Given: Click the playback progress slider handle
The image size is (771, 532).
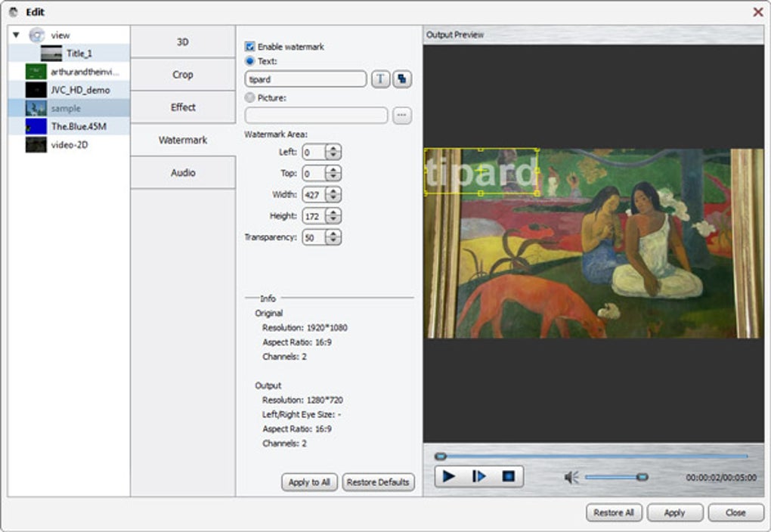Looking at the screenshot, I should click(x=441, y=456).
